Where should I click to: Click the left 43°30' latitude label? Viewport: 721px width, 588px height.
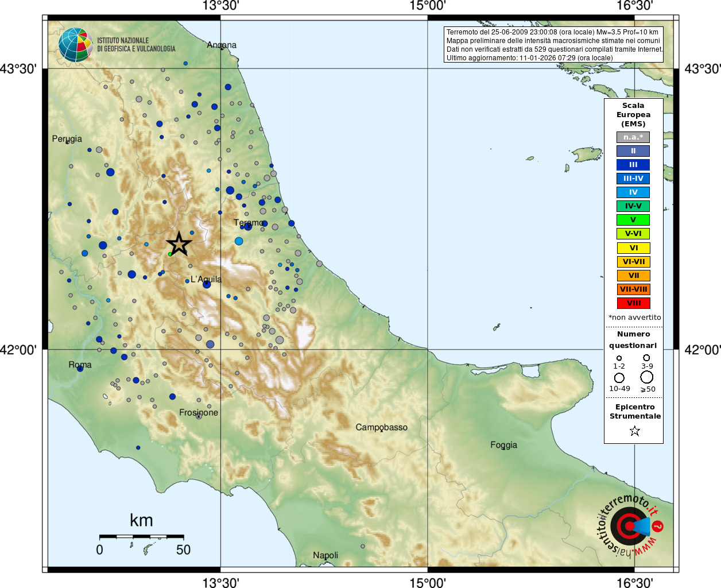(x=18, y=69)
